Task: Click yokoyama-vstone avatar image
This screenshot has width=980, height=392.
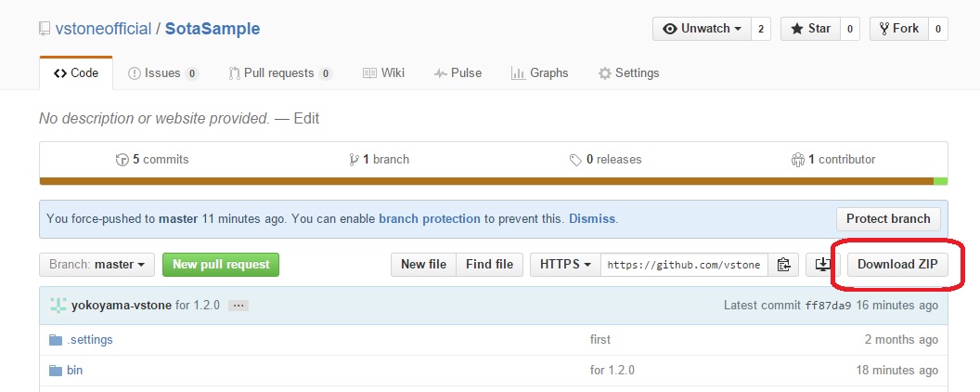Action: click(x=58, y=305)
